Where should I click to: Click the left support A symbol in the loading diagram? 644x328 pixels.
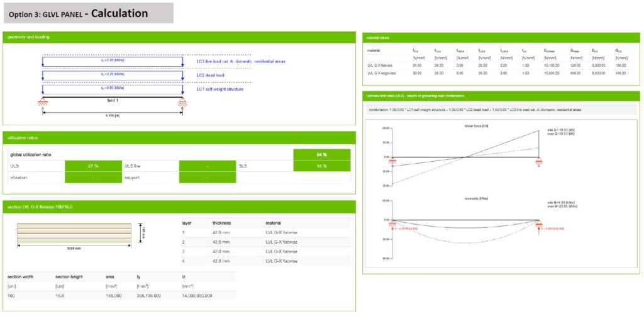[x=43, y=102]
